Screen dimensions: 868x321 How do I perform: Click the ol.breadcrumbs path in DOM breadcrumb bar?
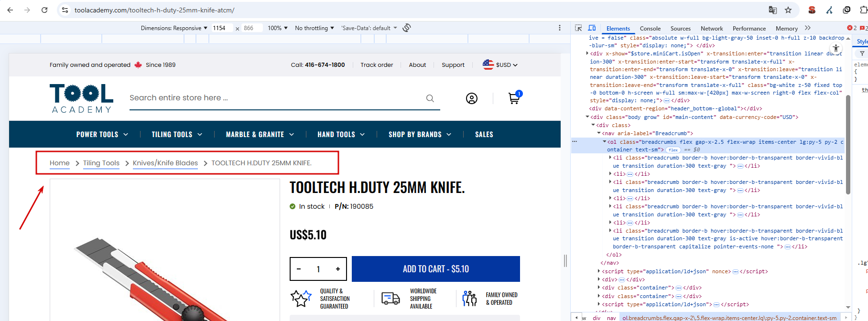(x=729, y=318)
